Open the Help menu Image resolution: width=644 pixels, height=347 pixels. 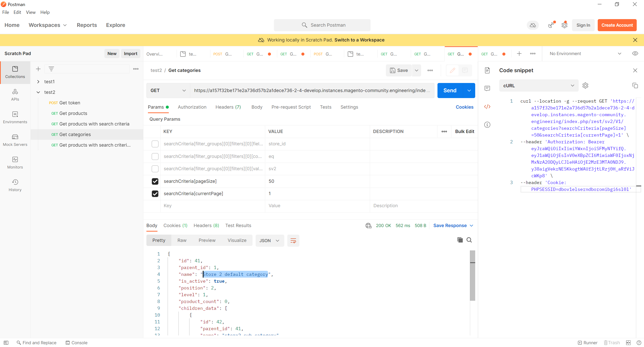coord(45,12)
